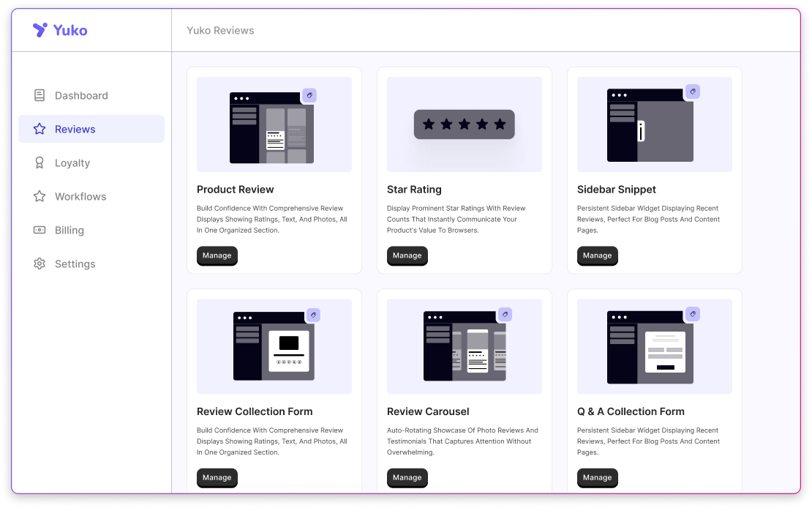The height and width of the screenshot is (508, 812).
Task: Click the tag badge on Review Carousel card
Action: [x=505, y=315]
